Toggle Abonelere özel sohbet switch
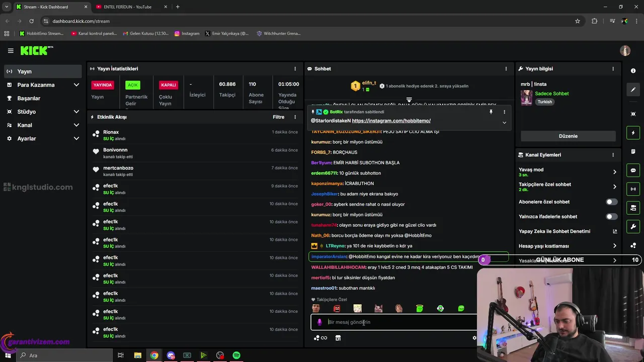This screenshot has width=644, height=362. tap(611, 202)
